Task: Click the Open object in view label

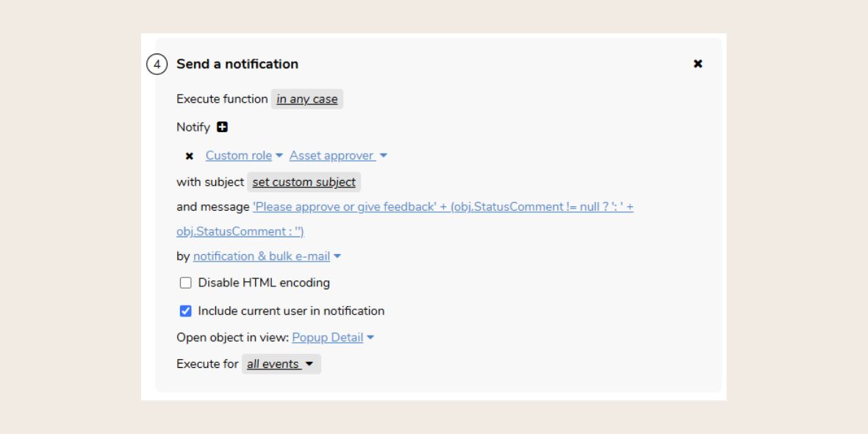Action: tap(232, 338)
